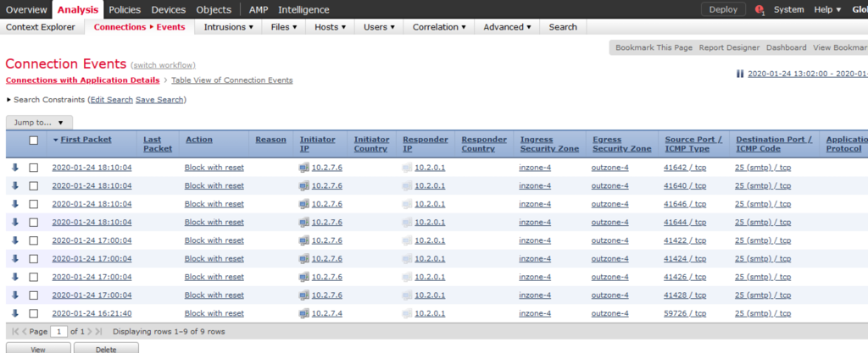The width and height of the screenshot is (868, 353).
Task: Click the Delete button below the table
Action: point(106,348)
